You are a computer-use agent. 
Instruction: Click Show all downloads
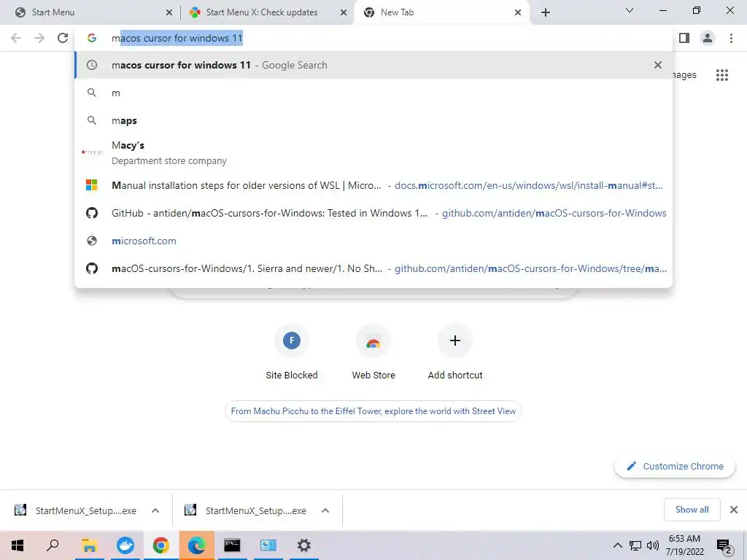pyautogui.click(x=692, y=510)
